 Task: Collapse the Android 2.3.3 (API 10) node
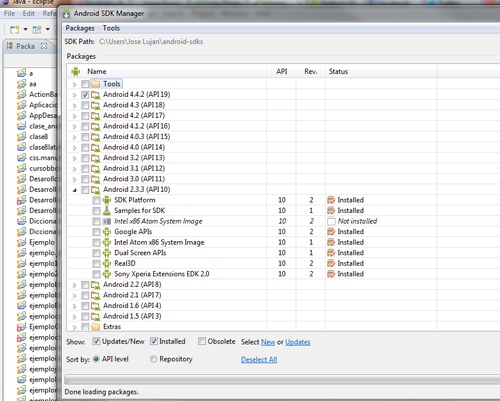tap(75, 190)
